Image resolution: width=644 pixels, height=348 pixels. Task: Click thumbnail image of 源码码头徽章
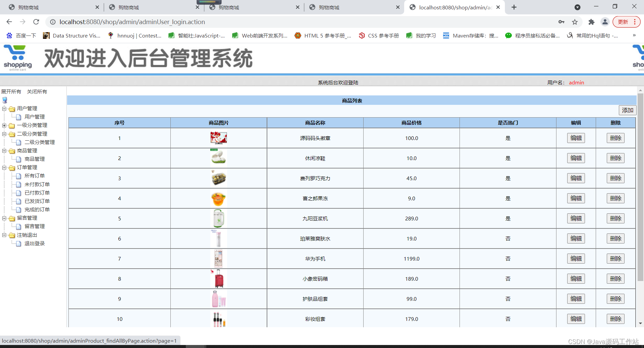coord(219,138)
